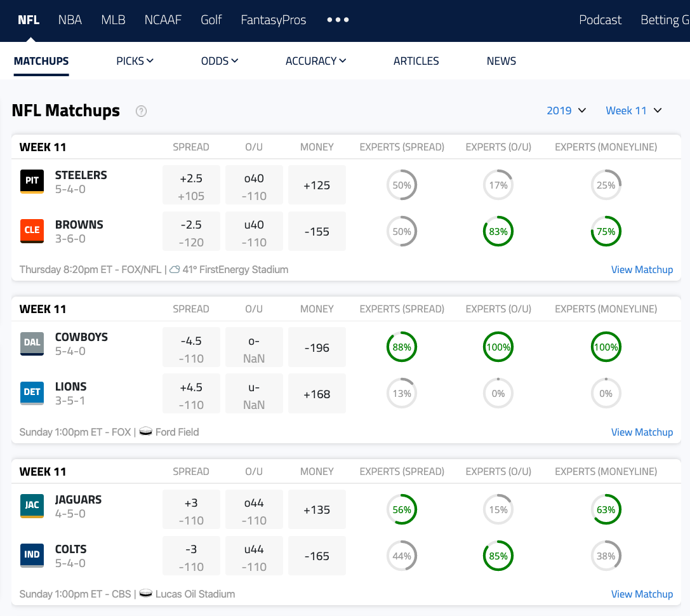Click the LIONS team name
Image resolution: width=690 pixels, height=616 pixels.
71,387
